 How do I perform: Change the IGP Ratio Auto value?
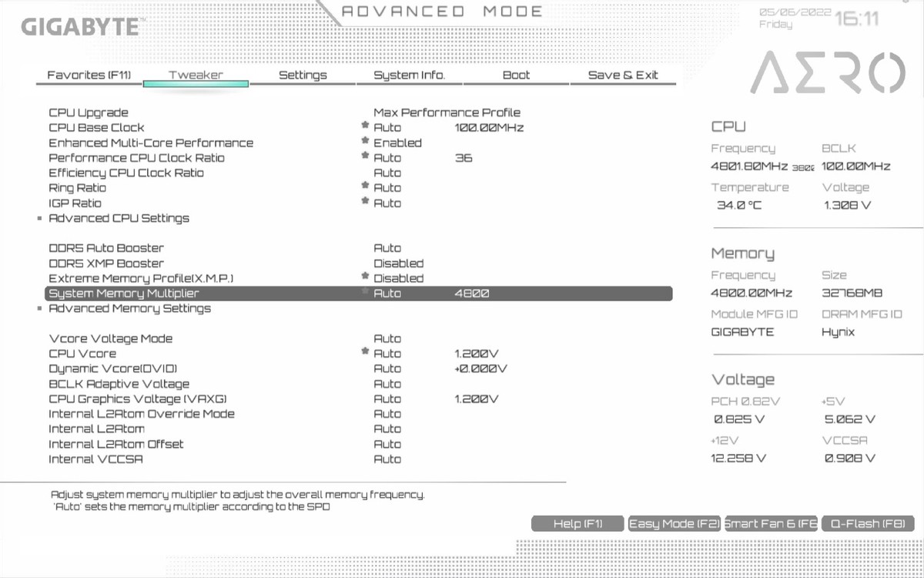point(387,203)
